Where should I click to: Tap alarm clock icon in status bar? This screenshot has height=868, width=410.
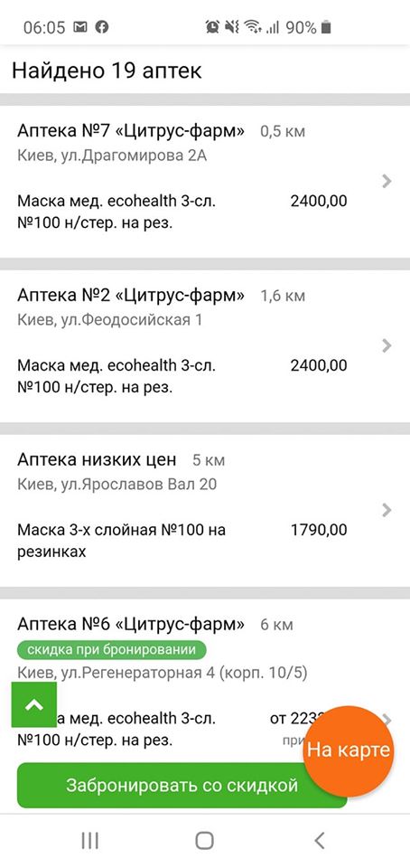tap(212, 26)
